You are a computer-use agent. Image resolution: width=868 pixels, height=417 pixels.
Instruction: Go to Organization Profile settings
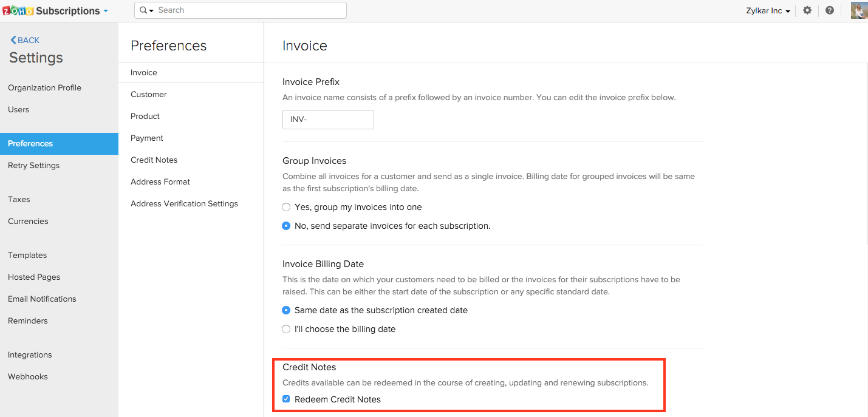44,87
